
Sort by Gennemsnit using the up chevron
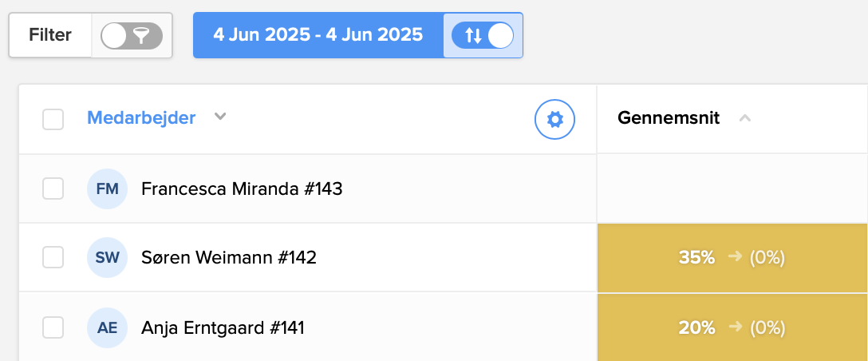[x=744, y=119]
